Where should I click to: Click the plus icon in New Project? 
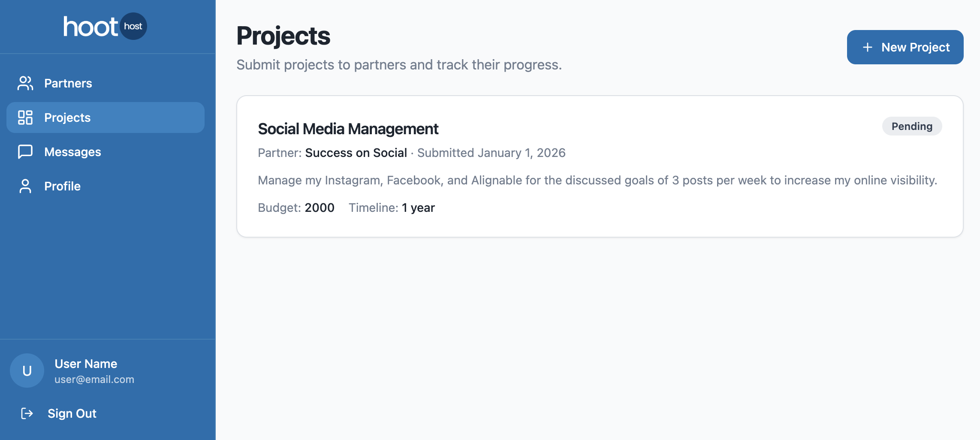pyautogui.click(x=867, y=47)
